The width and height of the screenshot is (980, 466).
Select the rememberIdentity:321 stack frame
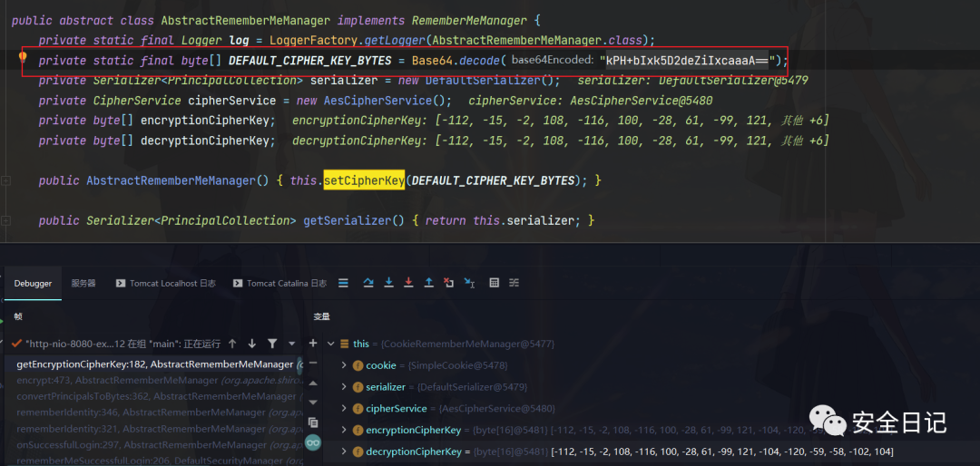154,429
